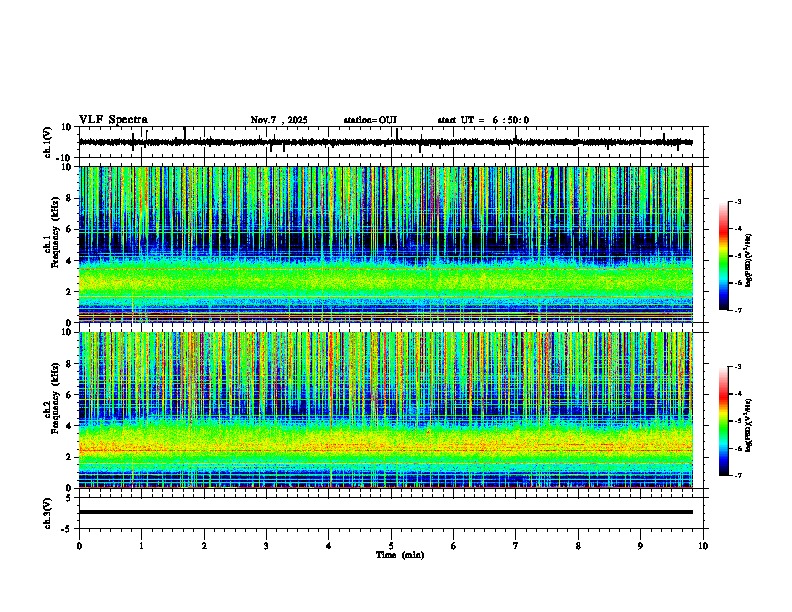792x612 pixels.
Task: Click the ch.1 spectrogram color scale bar
Action: (723, 256)
